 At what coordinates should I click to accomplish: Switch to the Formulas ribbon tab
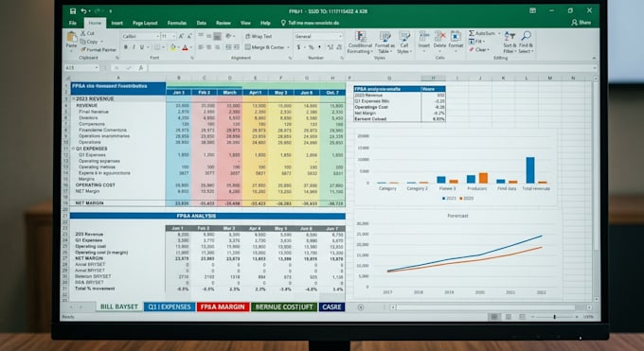coord(177,23)
